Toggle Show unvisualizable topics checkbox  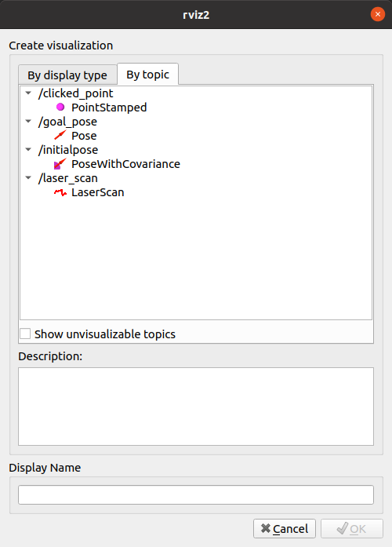click(25, 334)
